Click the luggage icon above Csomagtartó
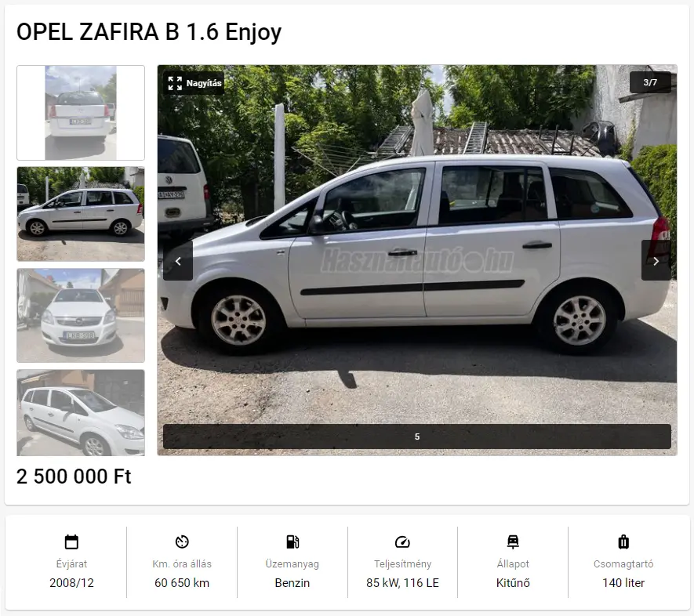 click(623, 542)
